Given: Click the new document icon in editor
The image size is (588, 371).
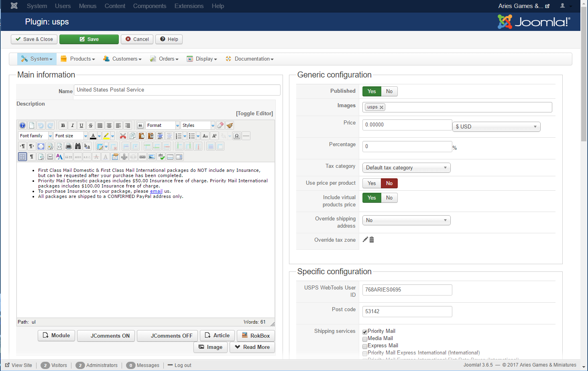Looking at the screenshot, I should [x=32, y=125].
